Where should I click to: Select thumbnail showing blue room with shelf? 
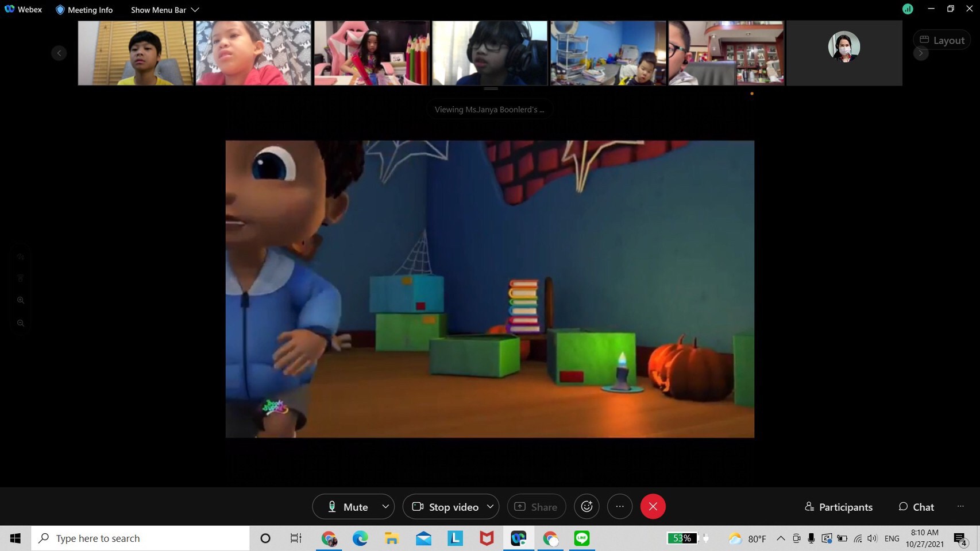pos(608,53)
